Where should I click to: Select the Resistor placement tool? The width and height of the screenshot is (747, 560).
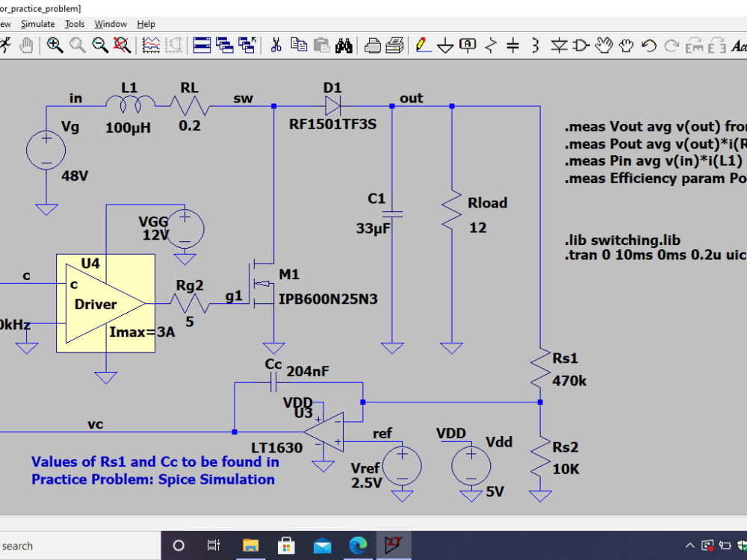491,45
